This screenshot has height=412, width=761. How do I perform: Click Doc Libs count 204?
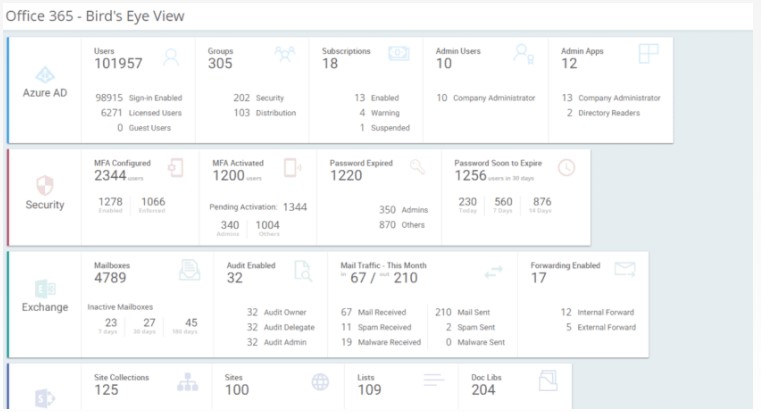click(483, 390)
